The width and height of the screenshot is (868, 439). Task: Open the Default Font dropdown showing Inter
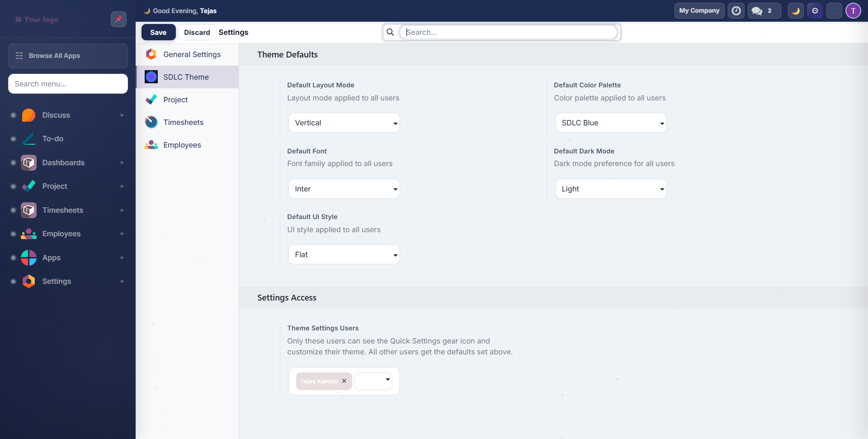tap(344, 189)
